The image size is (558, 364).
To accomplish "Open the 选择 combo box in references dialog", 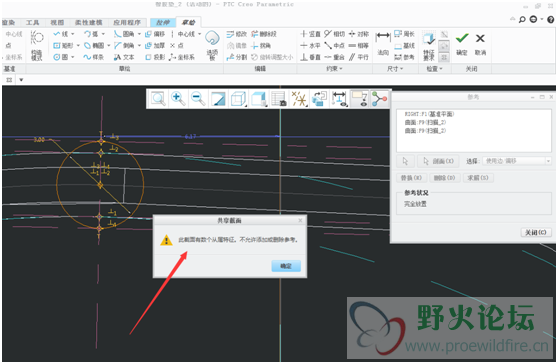I will point(517,161).
